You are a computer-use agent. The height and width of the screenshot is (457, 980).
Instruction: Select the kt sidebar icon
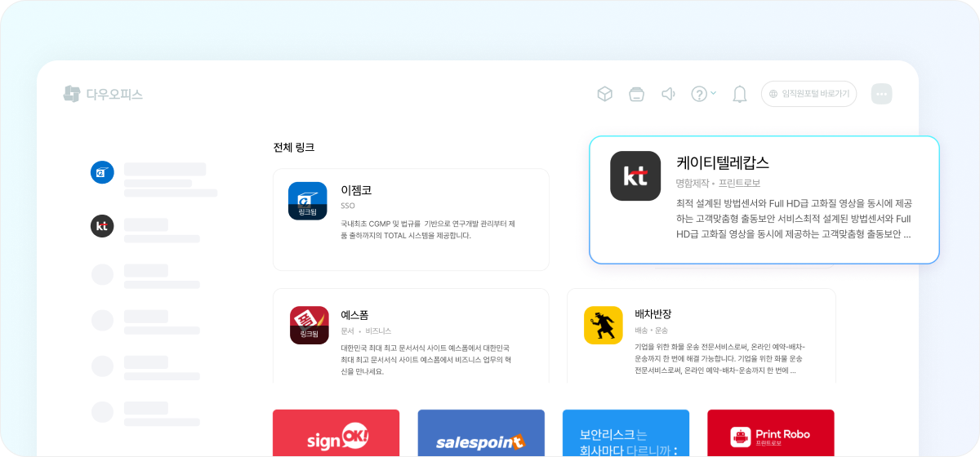(x=102, y=226)
